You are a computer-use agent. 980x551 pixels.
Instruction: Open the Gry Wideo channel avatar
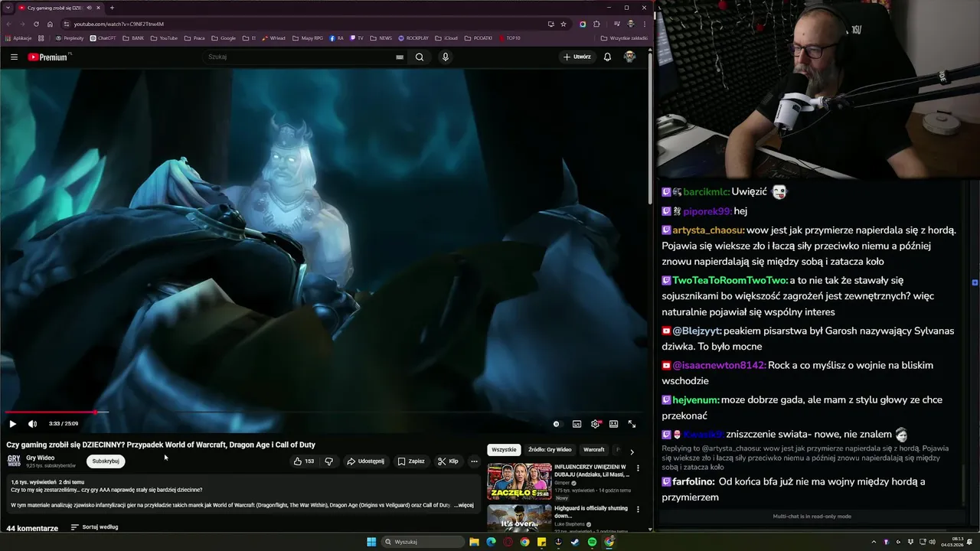tap(14, 461)
